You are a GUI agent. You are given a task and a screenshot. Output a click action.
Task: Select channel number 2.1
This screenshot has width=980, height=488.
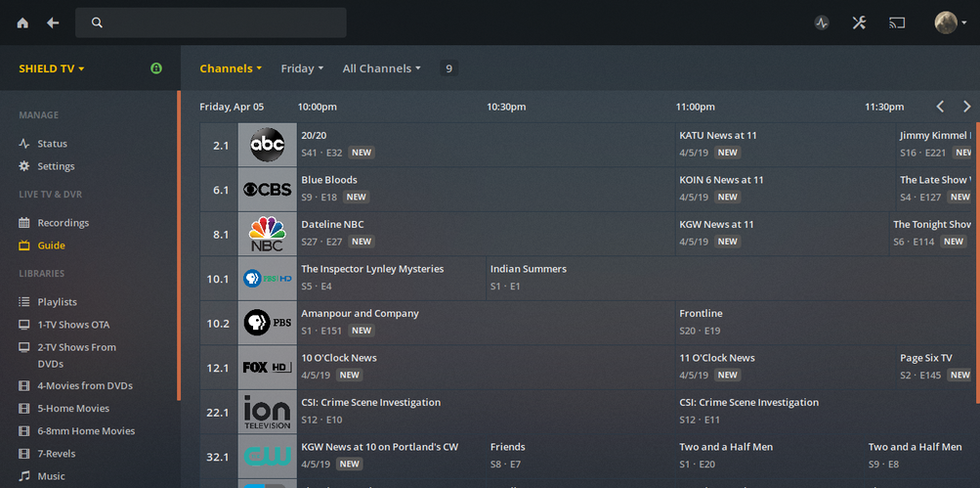click(221, 145)
